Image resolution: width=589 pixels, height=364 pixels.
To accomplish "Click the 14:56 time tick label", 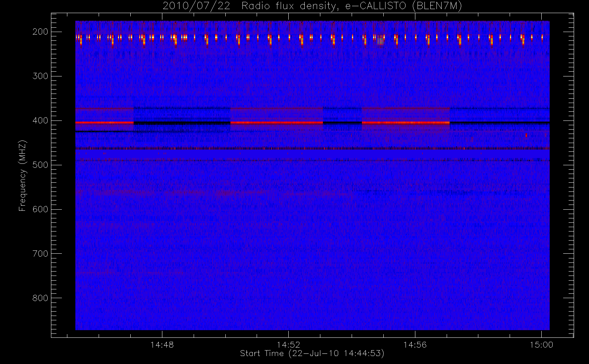I will point(415,345).
